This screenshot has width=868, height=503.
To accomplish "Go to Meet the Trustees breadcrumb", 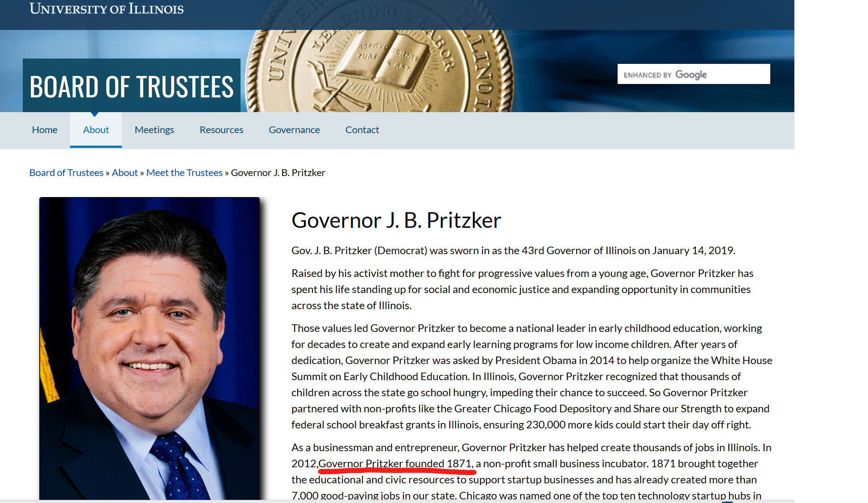I will coord(184,172).
